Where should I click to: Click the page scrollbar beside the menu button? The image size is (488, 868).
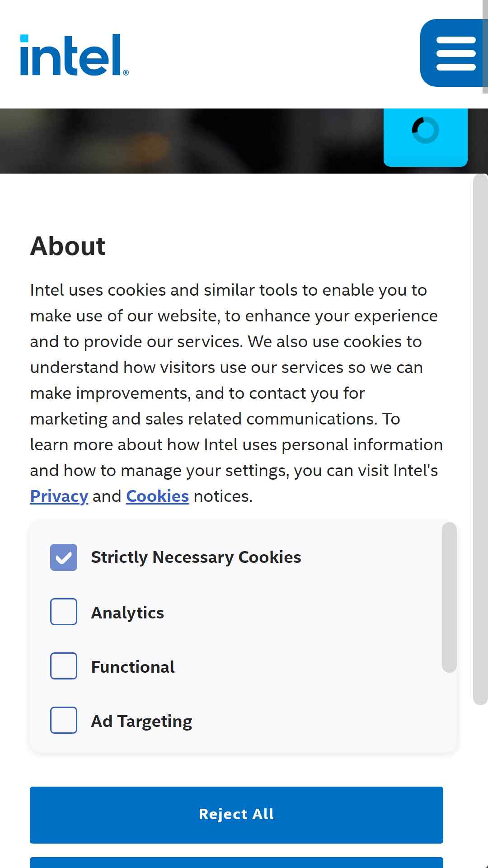click(x=485, y=47)
